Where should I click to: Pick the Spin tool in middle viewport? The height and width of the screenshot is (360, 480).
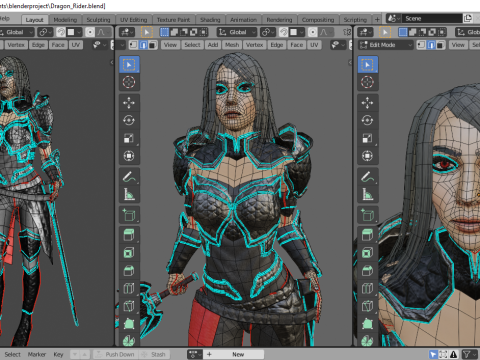tap(129, 340)
